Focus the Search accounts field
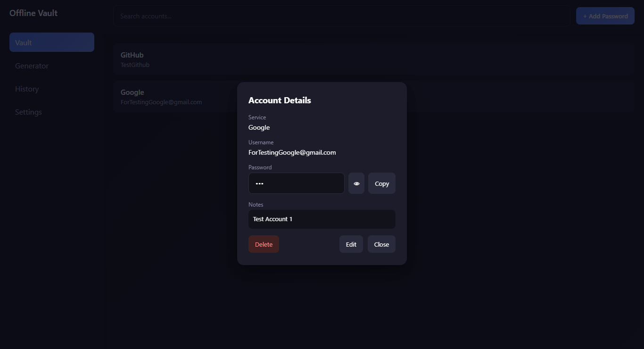Viewport: 644px width, 349px height. point(341,16)
